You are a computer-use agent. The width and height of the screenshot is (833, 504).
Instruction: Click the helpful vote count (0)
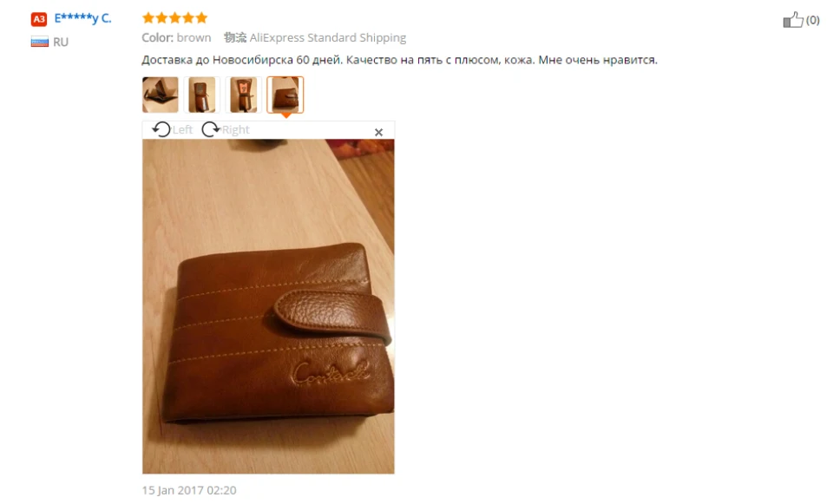[813, 20]
